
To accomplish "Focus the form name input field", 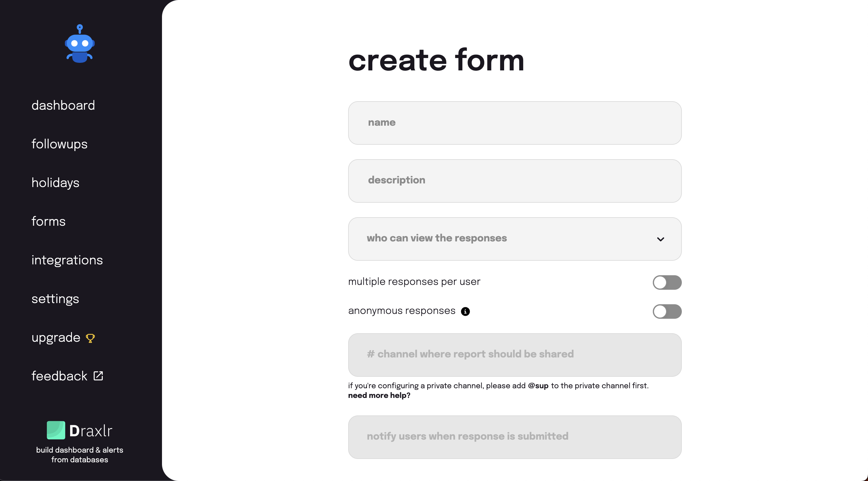I will 514,123.
